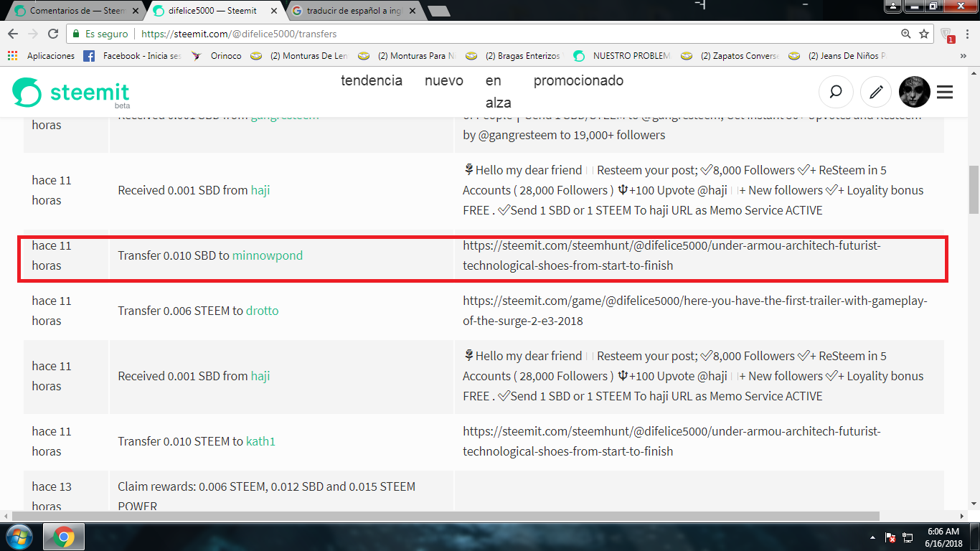Click the secure padlock icon in the address bar
Screen dimensions: 980x551
click(76, 34)
